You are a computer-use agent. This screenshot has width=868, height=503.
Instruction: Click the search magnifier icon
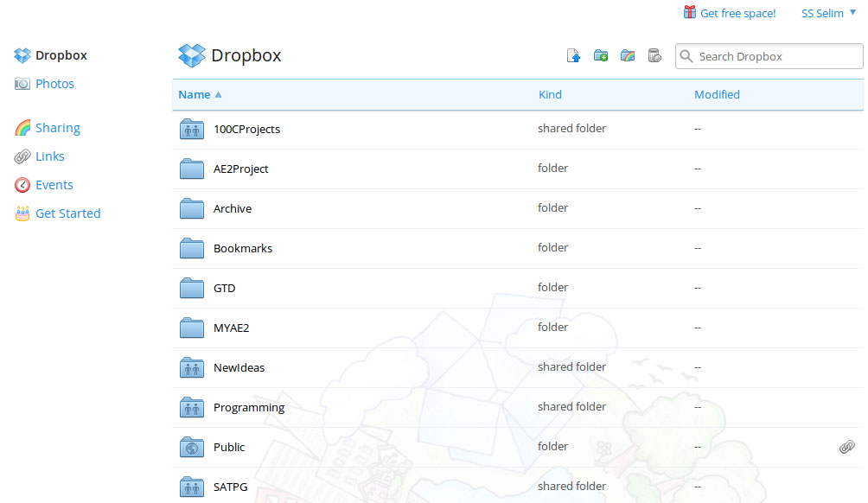pyautogui.click(x=686, y=56)
